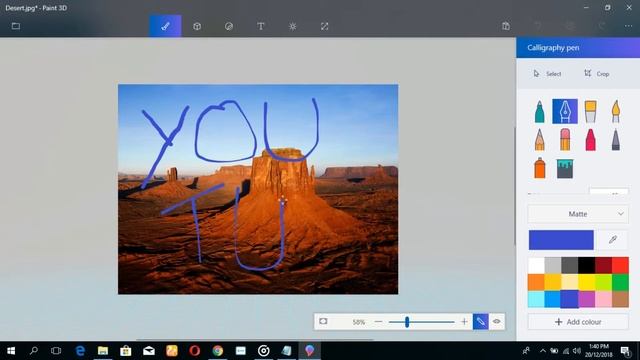Switch to the 3D shapes tab
This screenshot has height=360, width=640.
197,26
